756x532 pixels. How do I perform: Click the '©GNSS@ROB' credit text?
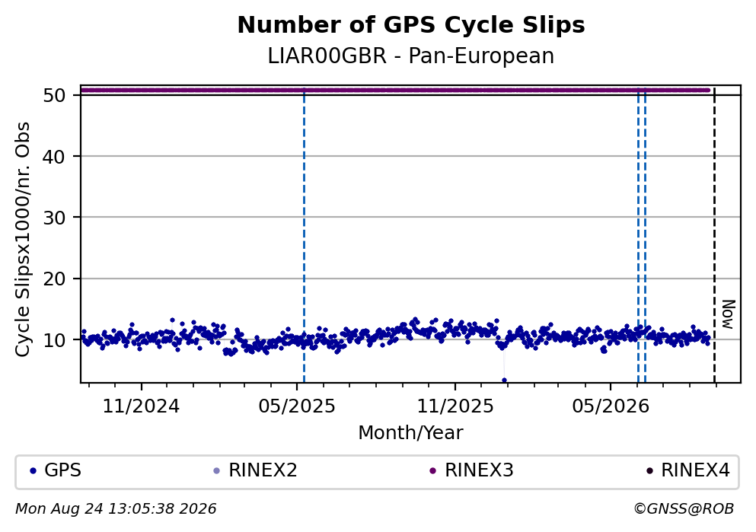pyautogui.click(x=684, y=509)
